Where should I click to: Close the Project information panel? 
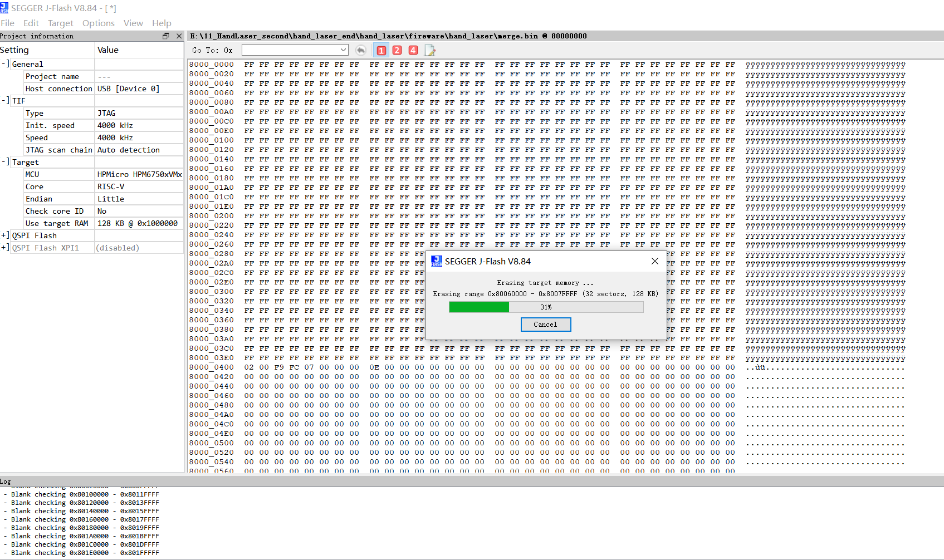(x=179, y=36)
